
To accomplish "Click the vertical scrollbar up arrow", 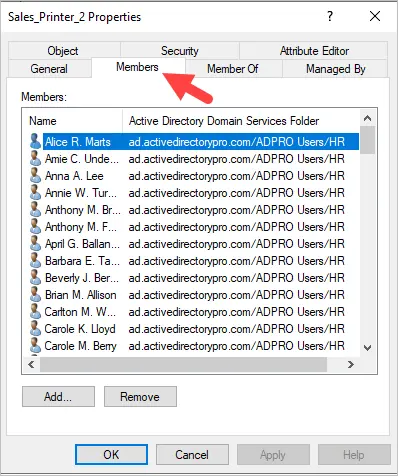I will [368, 118].
